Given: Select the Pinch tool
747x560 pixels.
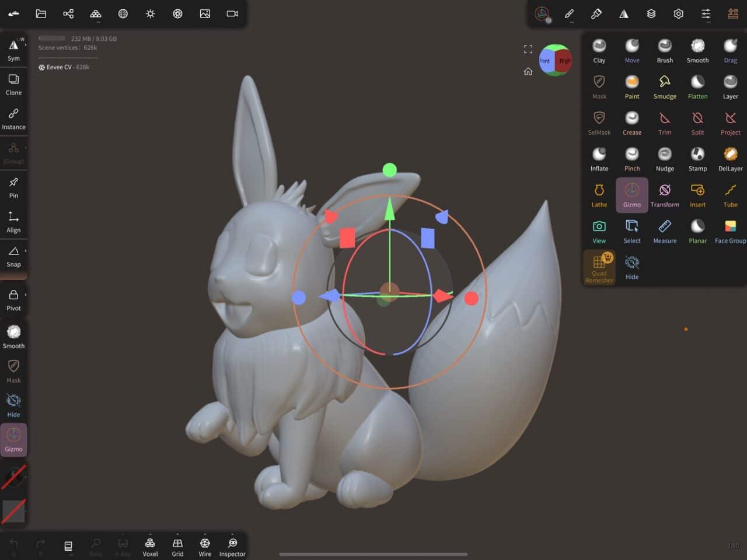Looking at the screenshot, I should click(x=631, y=159).
